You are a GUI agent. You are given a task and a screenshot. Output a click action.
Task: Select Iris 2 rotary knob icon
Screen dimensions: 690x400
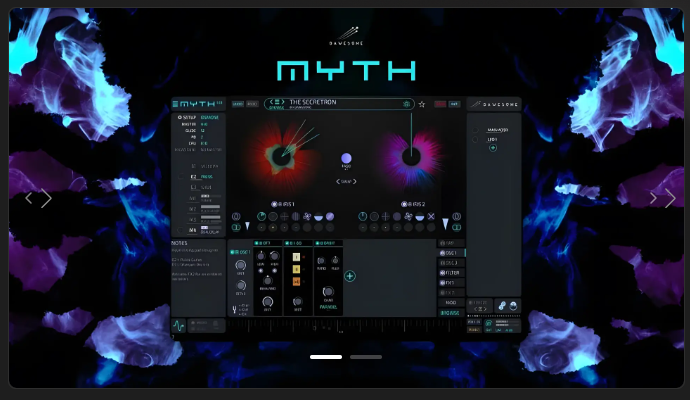click(363, 216)
